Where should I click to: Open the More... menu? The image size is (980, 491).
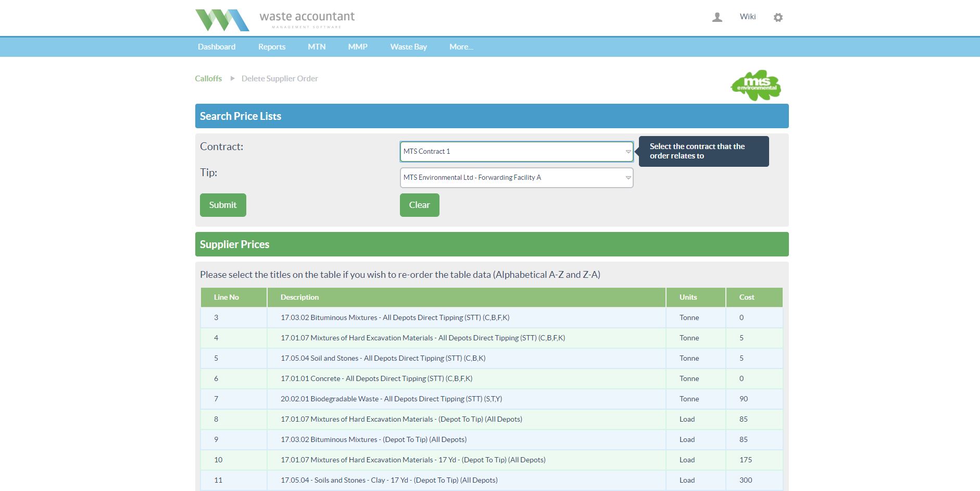click(x=461, y=47)
